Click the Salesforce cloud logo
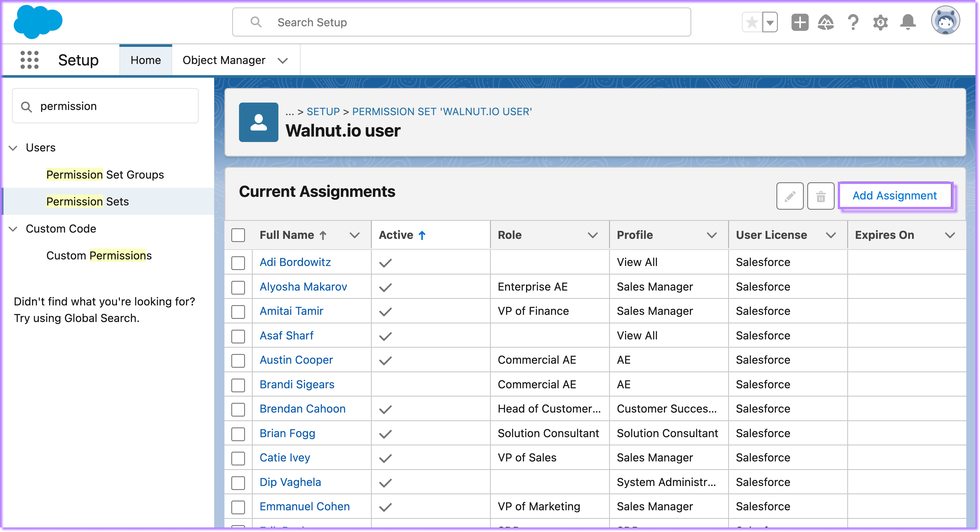The image size is (980, 532). click(38, 22)
